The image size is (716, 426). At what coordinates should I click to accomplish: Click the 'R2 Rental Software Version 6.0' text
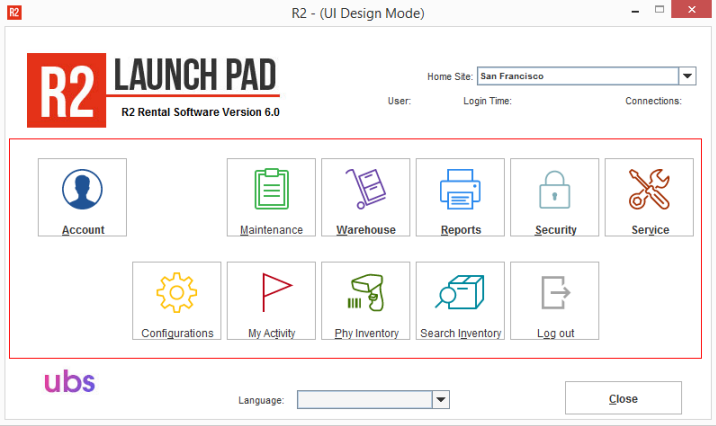[x=200, y=112]
